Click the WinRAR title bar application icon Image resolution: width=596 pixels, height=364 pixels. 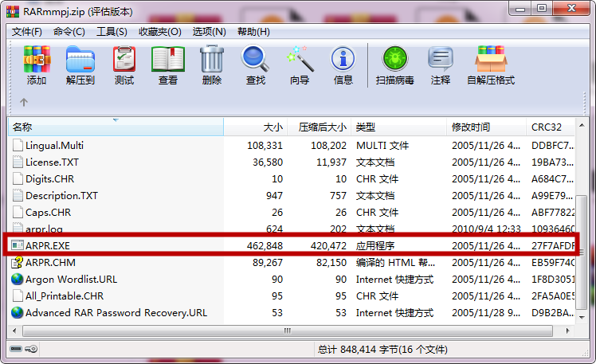click(13, 11)
